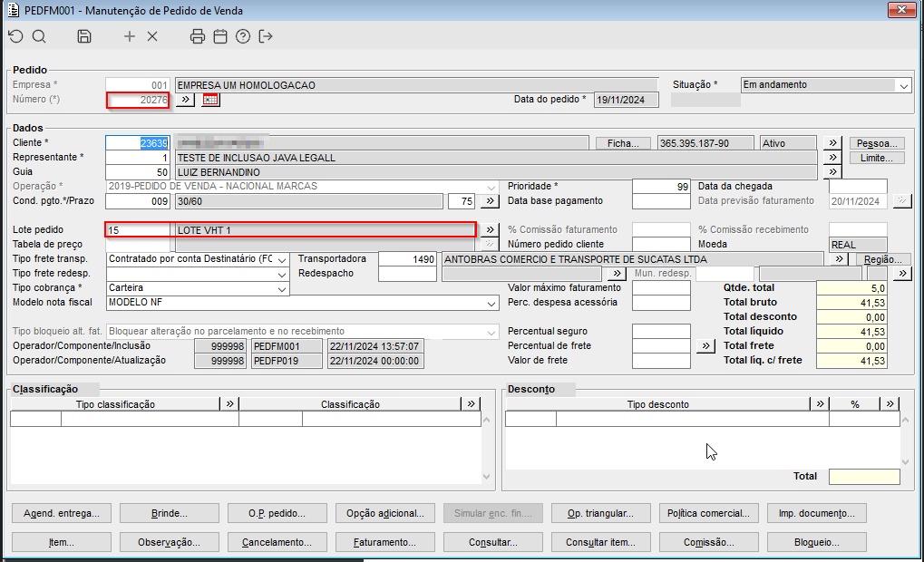Click the Valor máximo faturamento field
The width and height of the screenshot is (924, 562).
(661, 288)
